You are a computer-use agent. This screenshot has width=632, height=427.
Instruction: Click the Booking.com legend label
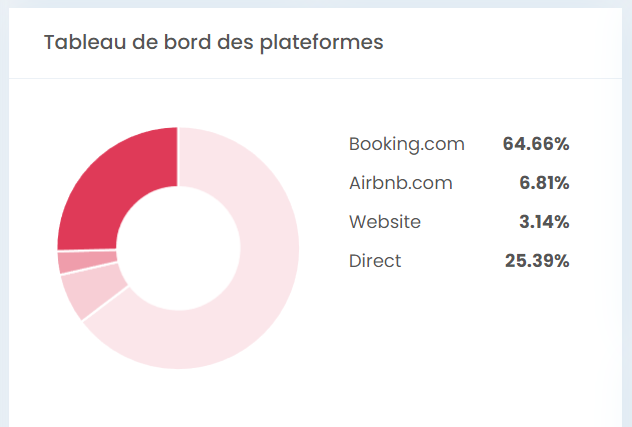[407, 144]
